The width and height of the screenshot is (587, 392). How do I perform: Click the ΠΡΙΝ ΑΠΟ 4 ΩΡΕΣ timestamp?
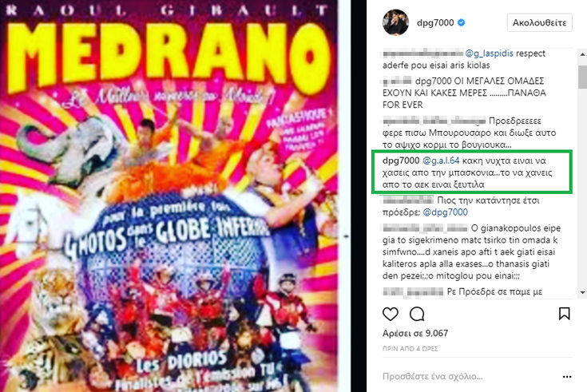410,349
